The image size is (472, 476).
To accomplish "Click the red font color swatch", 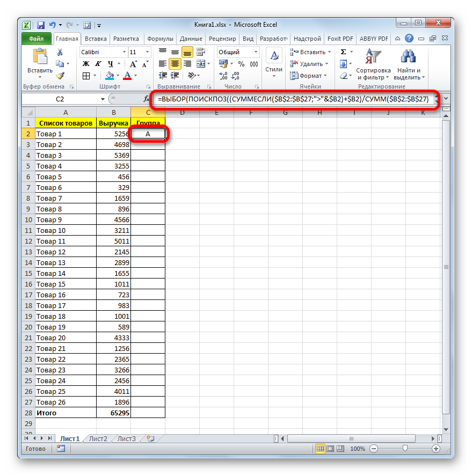I will (x=128, y=76).
